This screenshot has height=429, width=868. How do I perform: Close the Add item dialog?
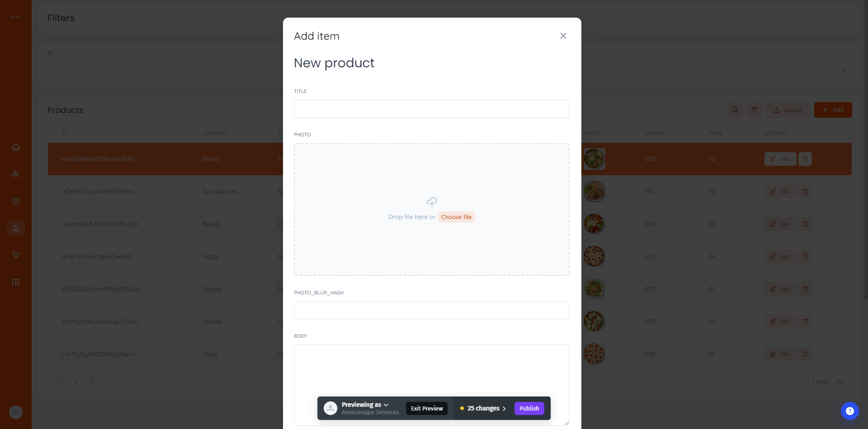pos(563,36)
